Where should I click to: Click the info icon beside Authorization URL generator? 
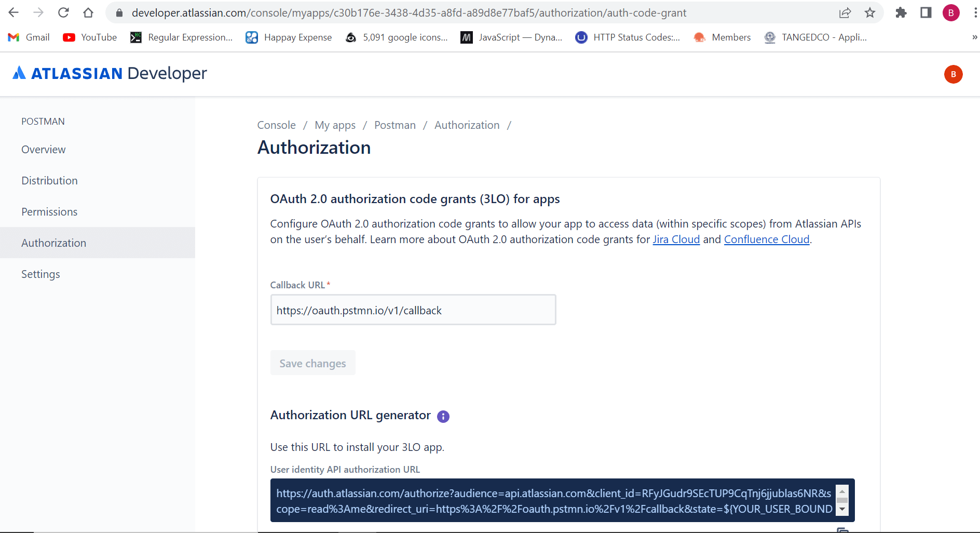(x=443, y=416)
